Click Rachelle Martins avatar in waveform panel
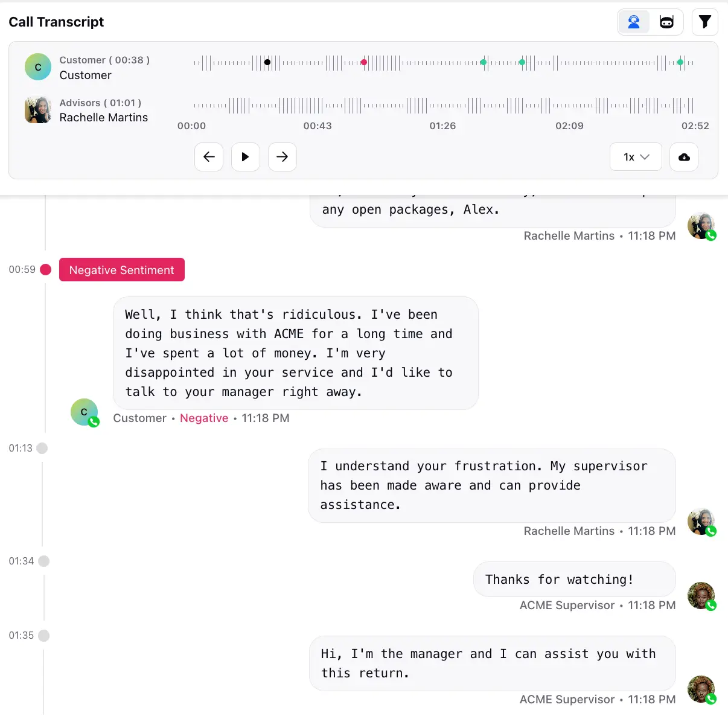 [x=38, y=110]
